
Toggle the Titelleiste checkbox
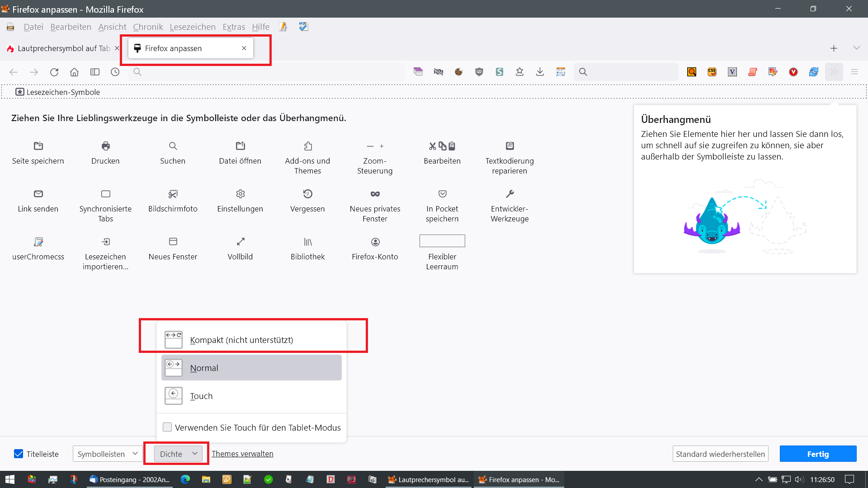click(x=19, y=454)
